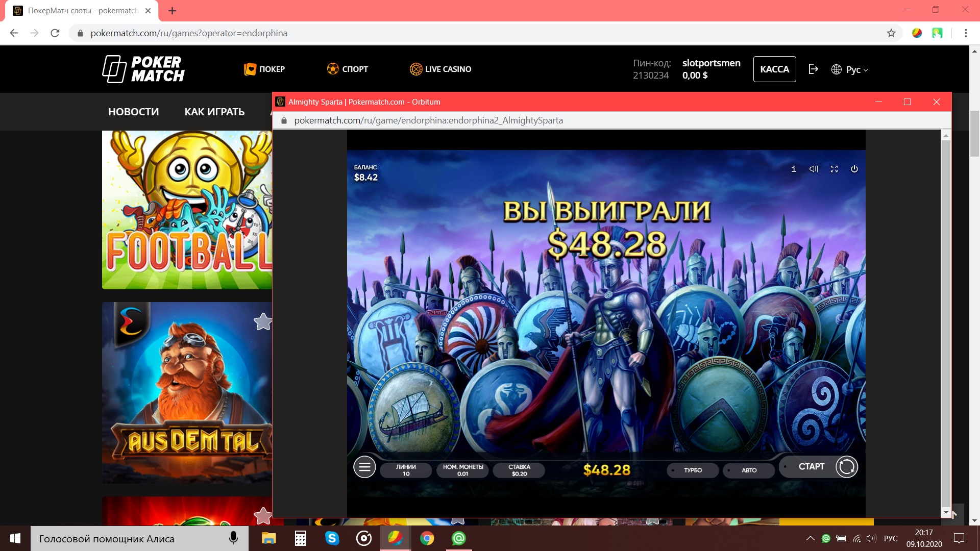Screen dimensions: 980x551
Task: Open a new browser tab
Action: tap(172, 11)
